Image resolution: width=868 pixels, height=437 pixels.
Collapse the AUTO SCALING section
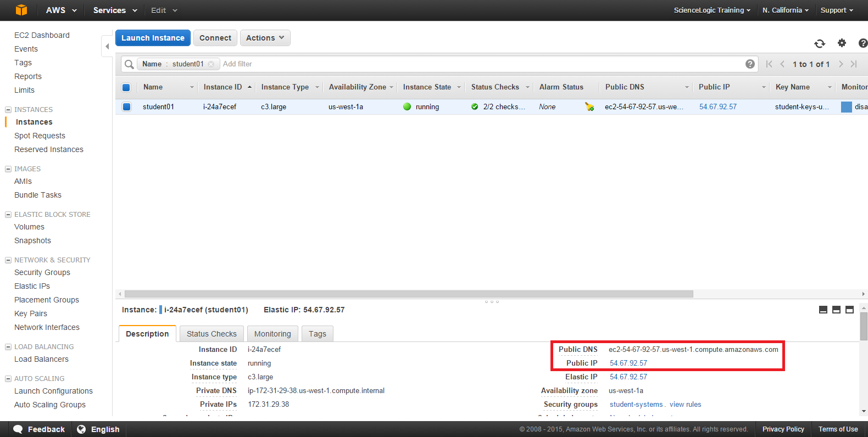click(x=8, y=379)
